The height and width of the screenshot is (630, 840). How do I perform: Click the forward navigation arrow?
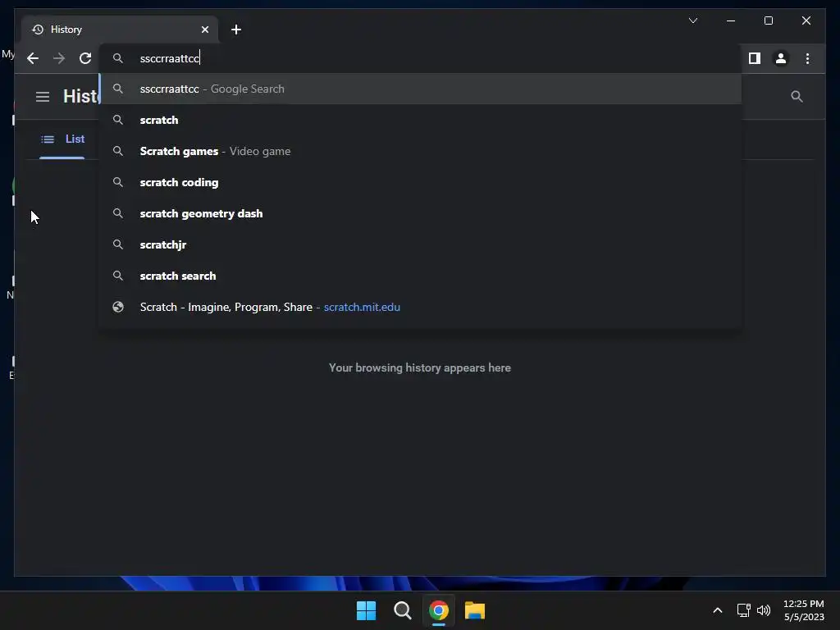(x=59, y=58)
